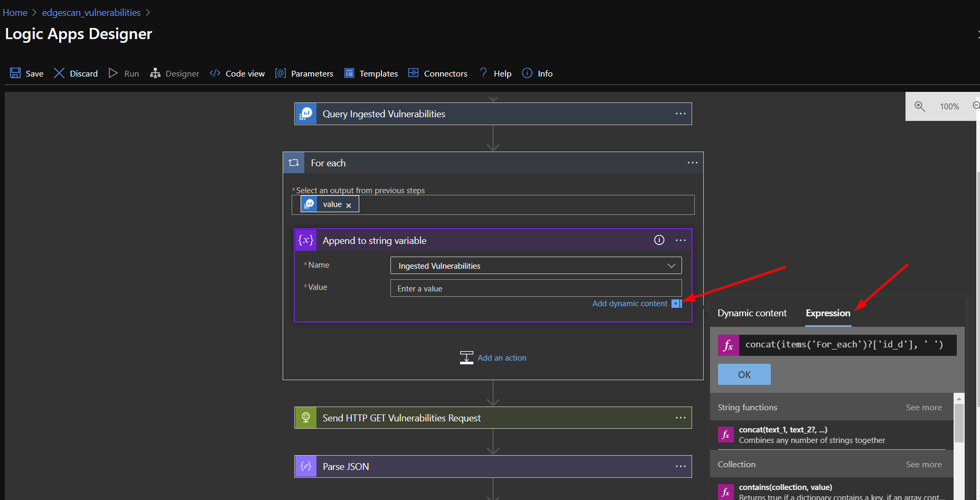Viewport: 980px width, 500px height.
Task: Click the For each output selection field
Action: (x=493, y=205)
